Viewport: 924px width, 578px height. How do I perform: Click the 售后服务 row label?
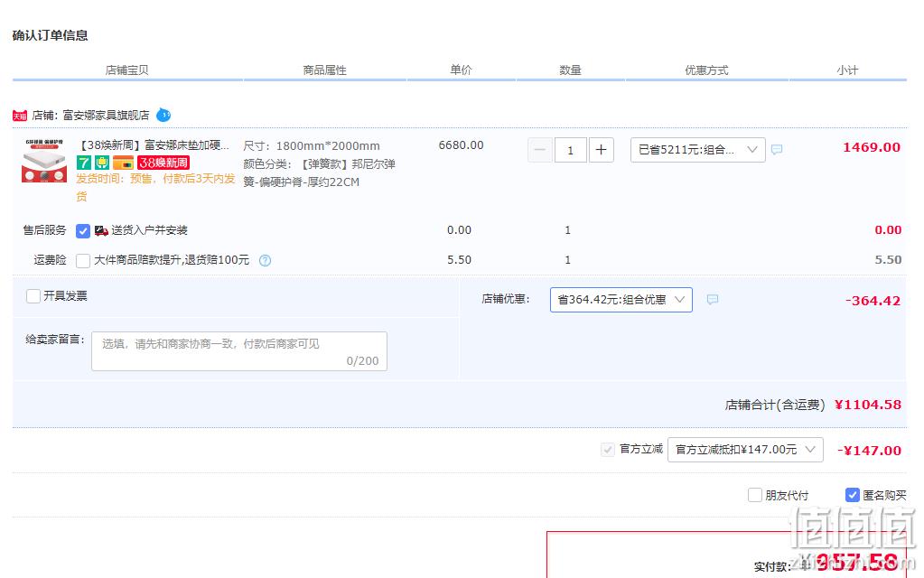pyautogui.click(x=45, y=230)
